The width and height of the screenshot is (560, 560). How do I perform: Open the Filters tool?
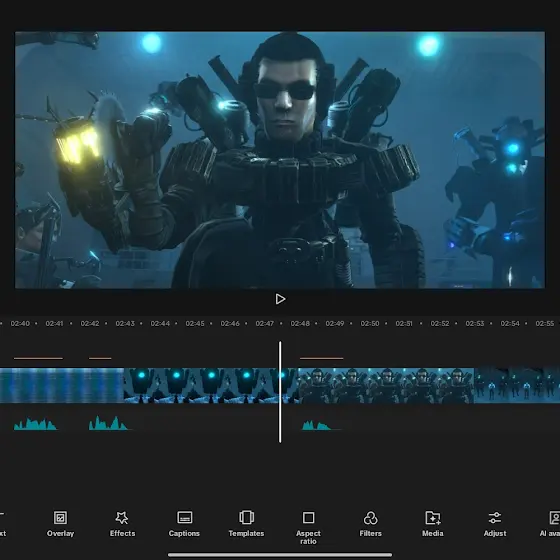(370, 524)
